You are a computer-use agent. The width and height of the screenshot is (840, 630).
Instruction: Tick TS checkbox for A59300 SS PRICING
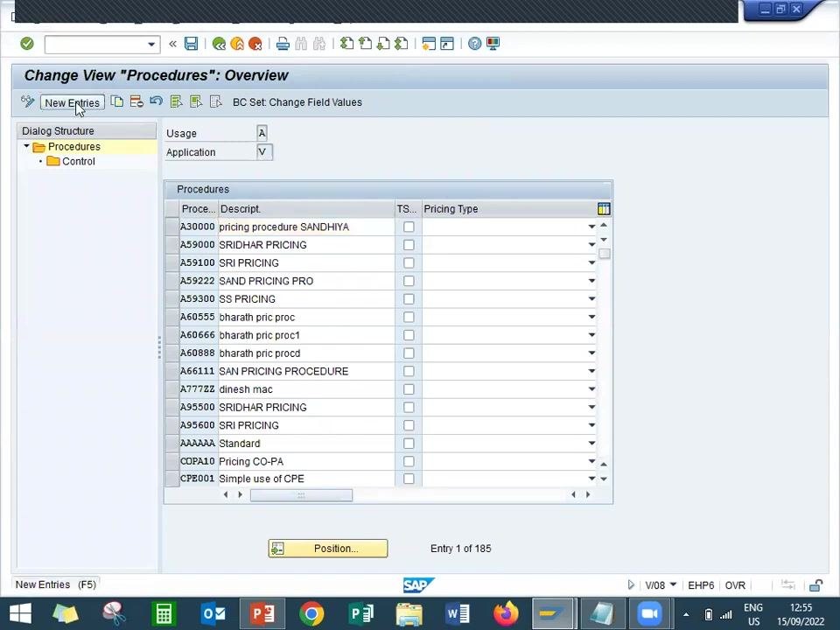click(409, 299)
